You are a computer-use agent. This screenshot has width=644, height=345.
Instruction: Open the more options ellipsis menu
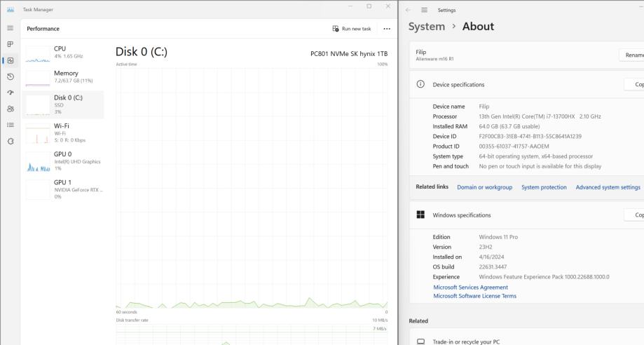[386, 29]
